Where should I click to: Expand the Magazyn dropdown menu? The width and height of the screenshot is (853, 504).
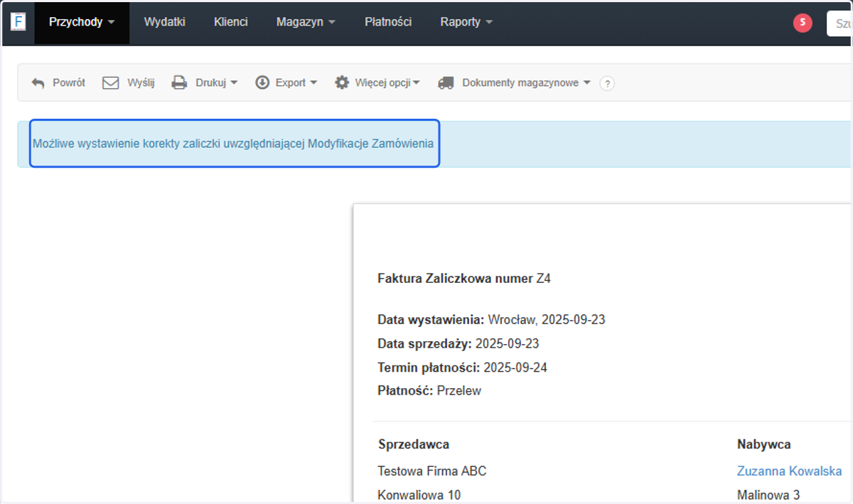click(306, 22)
